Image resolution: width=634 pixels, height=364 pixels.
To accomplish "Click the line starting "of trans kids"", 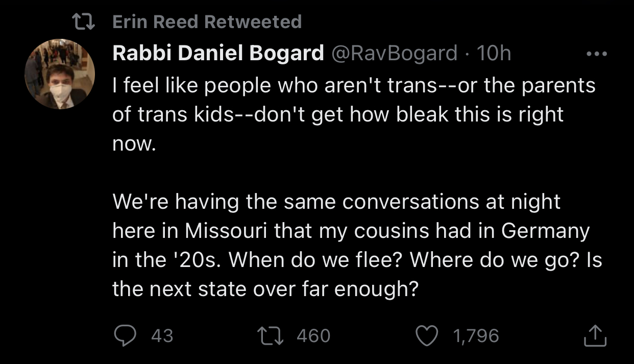I will pos(337,114).
